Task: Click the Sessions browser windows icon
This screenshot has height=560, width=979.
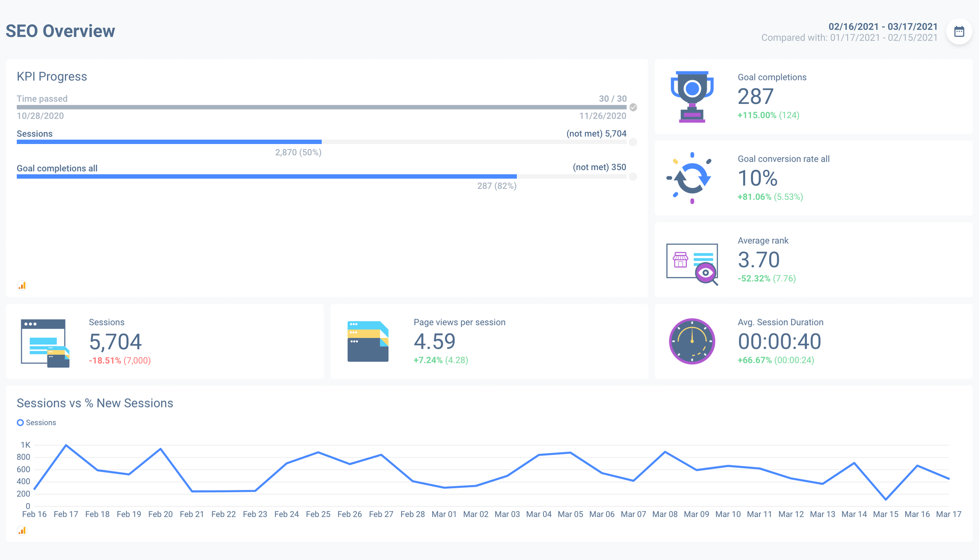Action: 45,343
